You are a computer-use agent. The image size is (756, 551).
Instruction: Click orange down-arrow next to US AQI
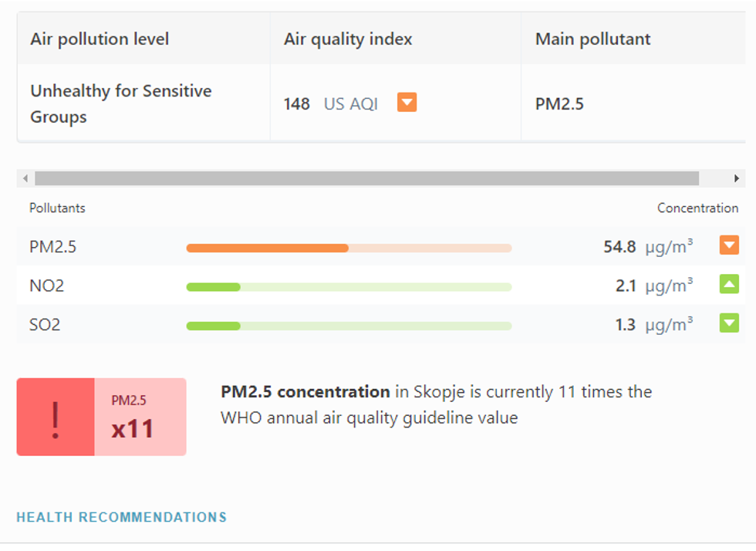tap(407, 102)
